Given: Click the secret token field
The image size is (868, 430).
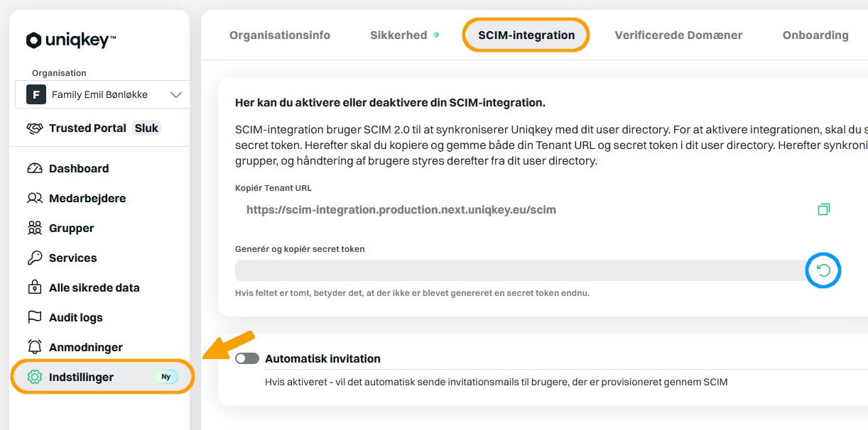Looking at the screenshot, I should pos(521,270).
